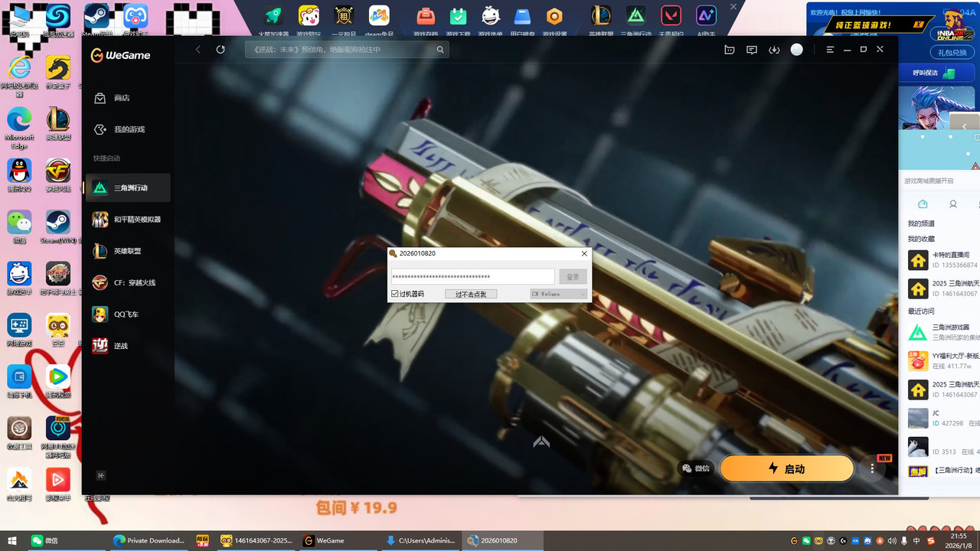This screenshot has height=551, width=980.
Task: Open the WeGame hamburger menu
Action: tap(830, 49)
